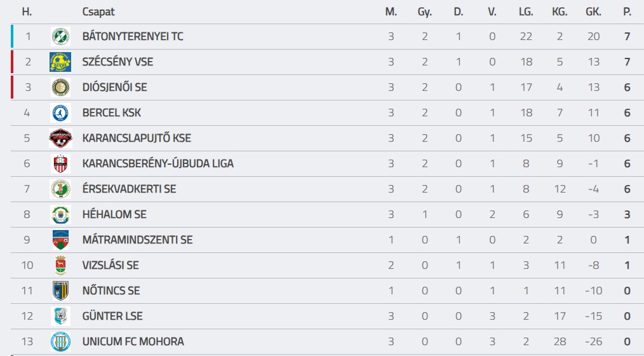
Task: Click the Nőtincs SE black-yellow crest
Action: click(60, 291)
